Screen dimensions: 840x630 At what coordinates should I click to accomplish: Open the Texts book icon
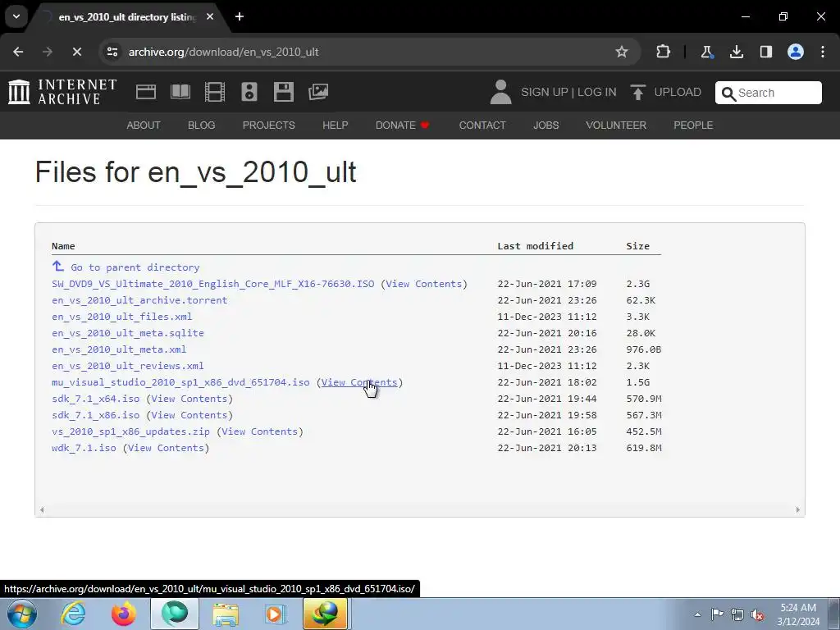point(180,92)
